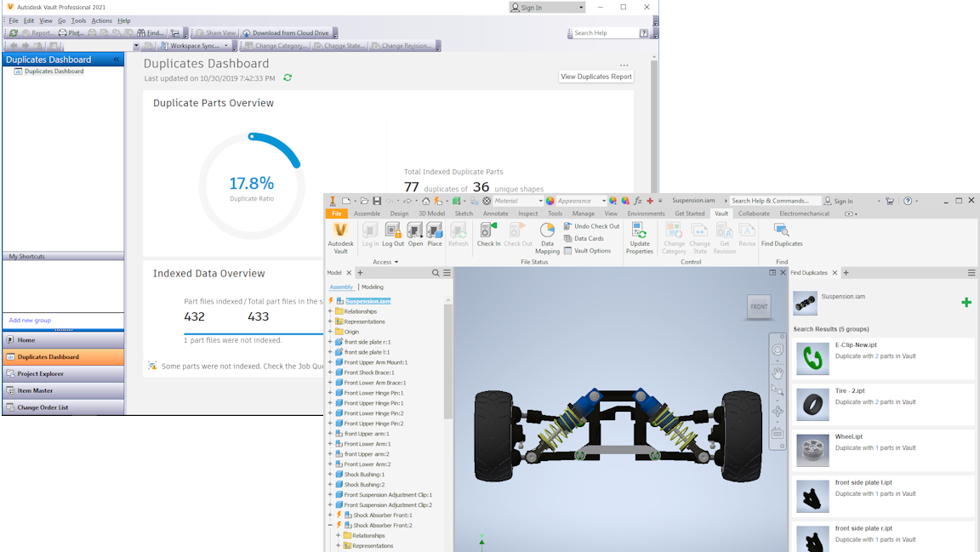Click Add new group link

click(x=30, y=320)
